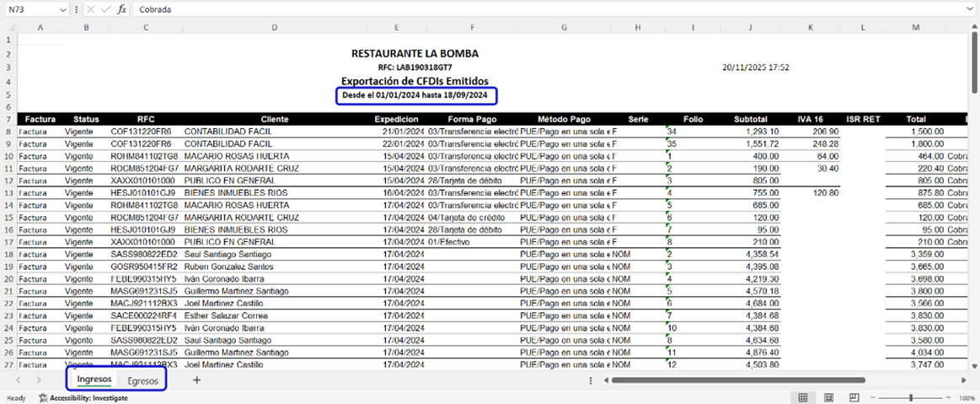Click the ISR RET header cell

point(863,119)
